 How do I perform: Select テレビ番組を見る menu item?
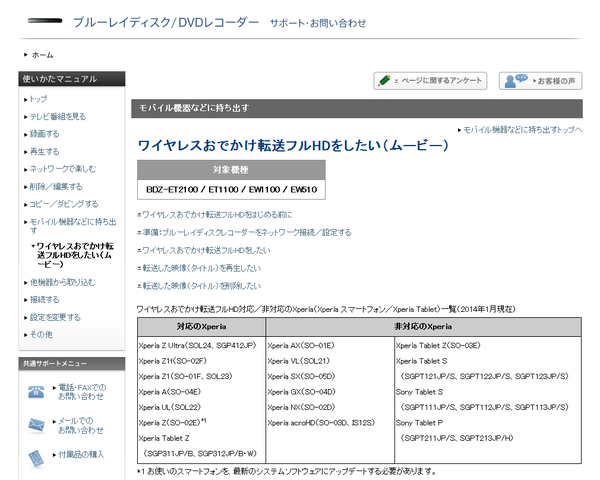tap(58, 116)
